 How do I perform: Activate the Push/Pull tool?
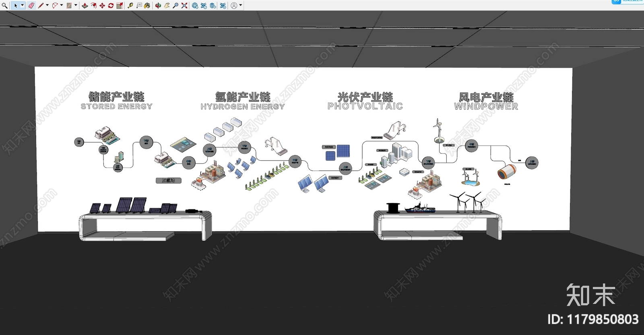click(85, 6)
